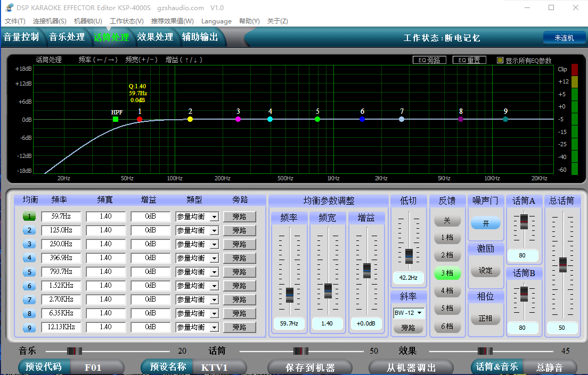Image resolution: width=588 pixels, height=375 pixels.
Task: Select feedback level 3档
Action: coord(447,273)
